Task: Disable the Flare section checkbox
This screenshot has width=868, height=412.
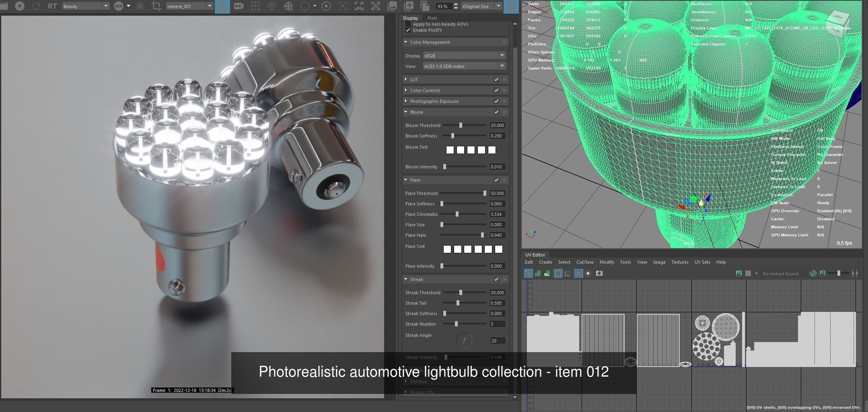Action: click(496, 180)
